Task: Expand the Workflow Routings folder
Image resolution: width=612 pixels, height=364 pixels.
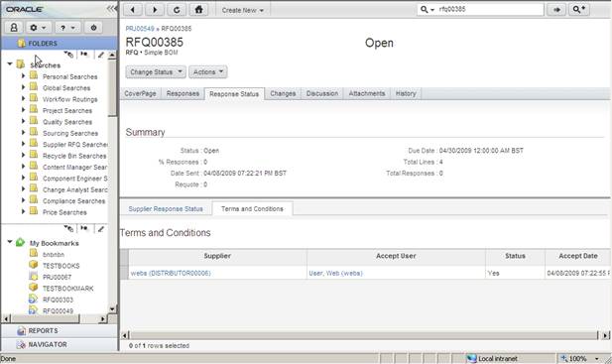Action: 23,99
